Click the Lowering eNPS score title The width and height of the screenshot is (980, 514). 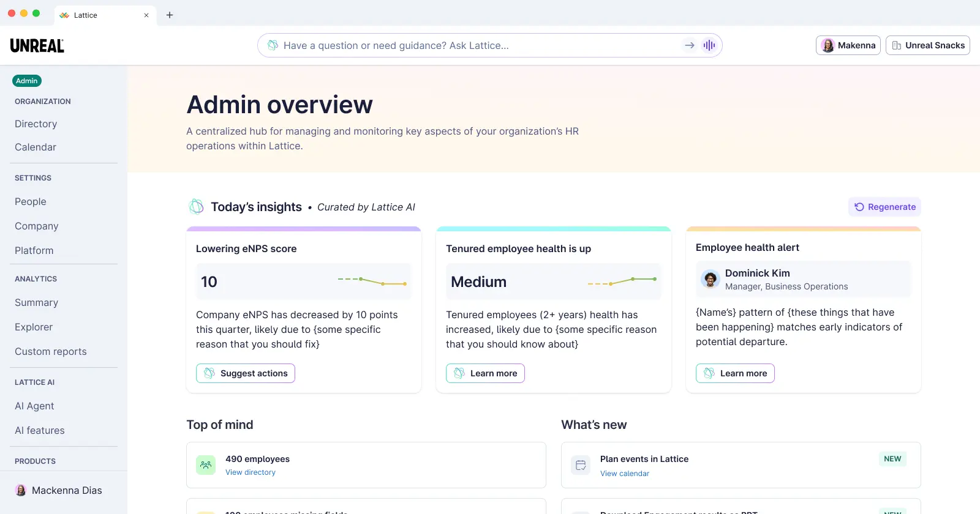coord(246,248)
